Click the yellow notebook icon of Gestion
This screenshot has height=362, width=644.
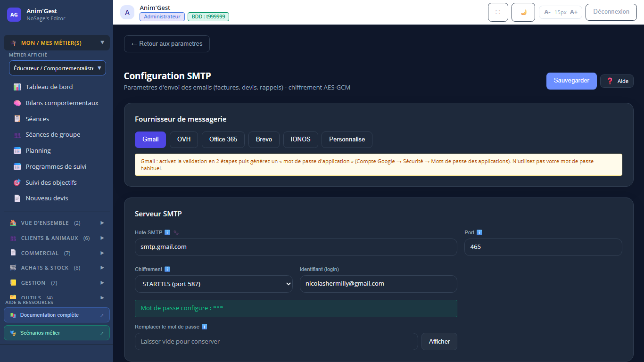13,283
